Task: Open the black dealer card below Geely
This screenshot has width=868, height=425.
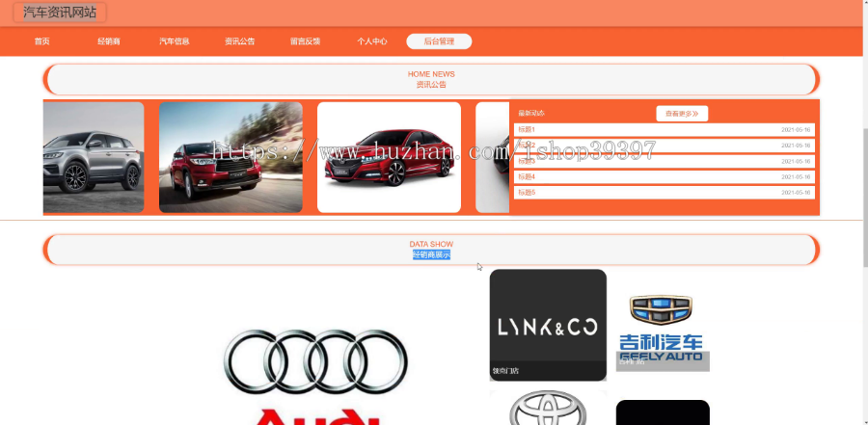Action: pos(663,412)
